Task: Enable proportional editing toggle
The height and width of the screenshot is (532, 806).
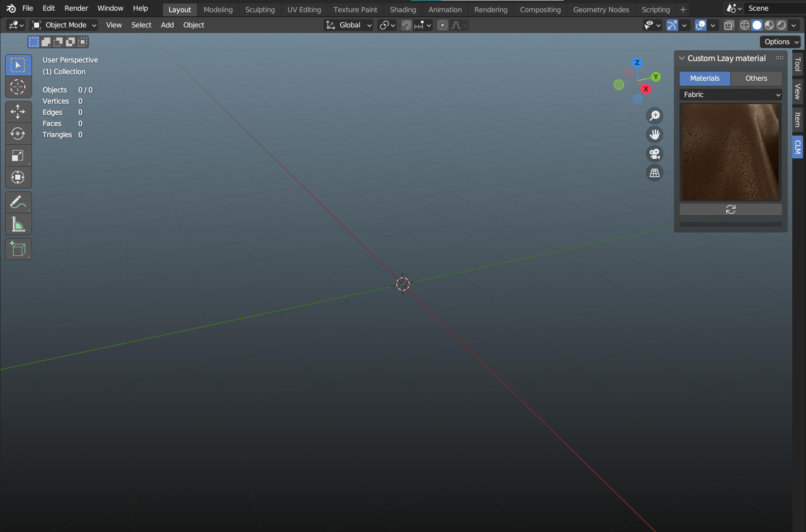Action: pyautogui.click(x=443, y=25)
